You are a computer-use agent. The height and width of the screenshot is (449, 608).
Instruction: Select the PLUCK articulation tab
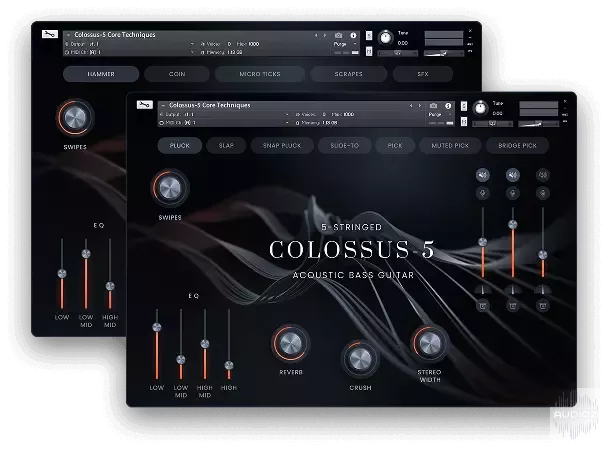(x=180, y=145)
